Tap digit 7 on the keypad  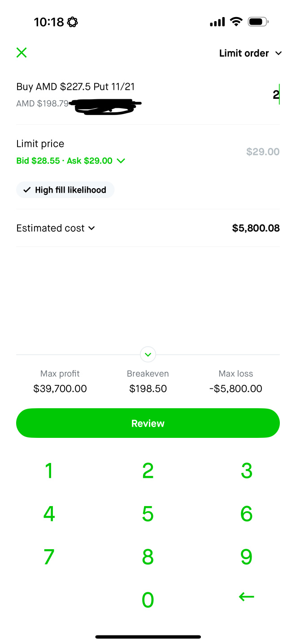(49, 557)
